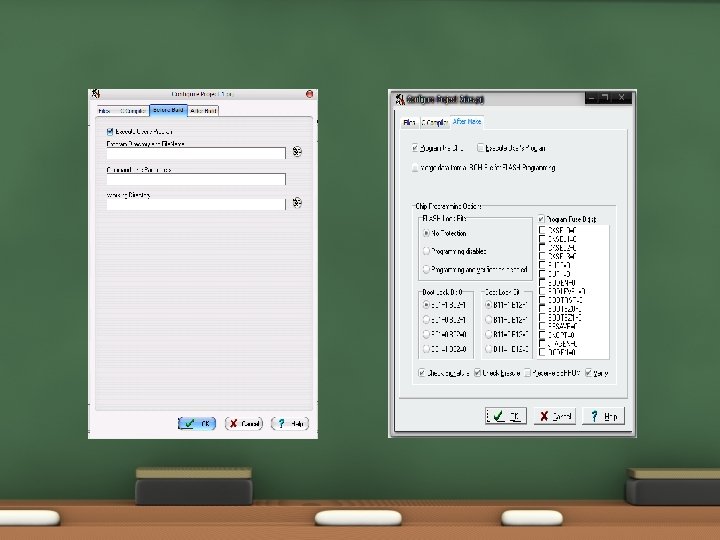Check CKSEL0=0 fuse bit
720x540 pixels.
(542, 230)
